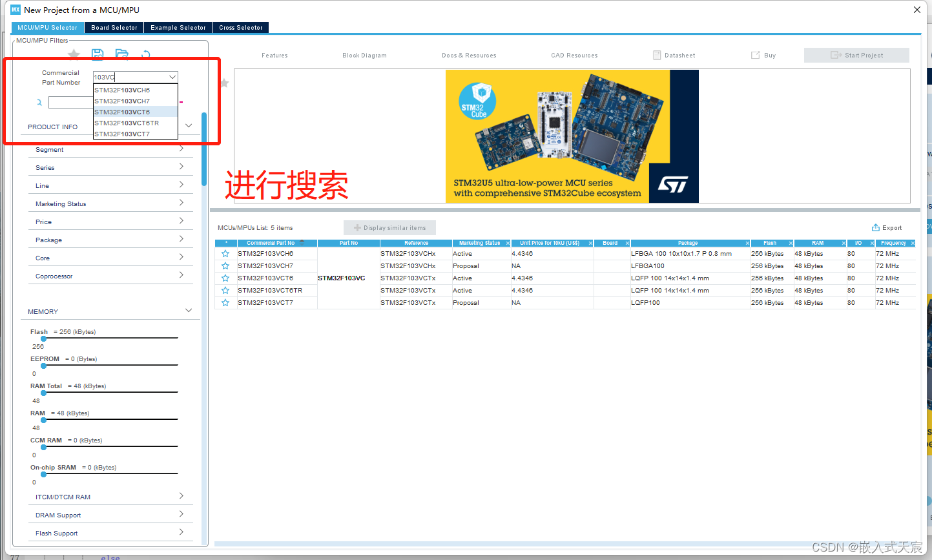The width and height of the screenshot is (932, 560).
Task: Switch to the Board Selector tab
Action: [x=114, y=28]
